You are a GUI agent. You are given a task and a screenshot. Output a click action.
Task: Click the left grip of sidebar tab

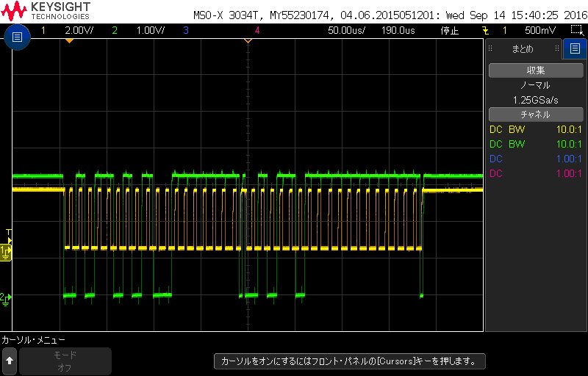click(x=490, y=48)
